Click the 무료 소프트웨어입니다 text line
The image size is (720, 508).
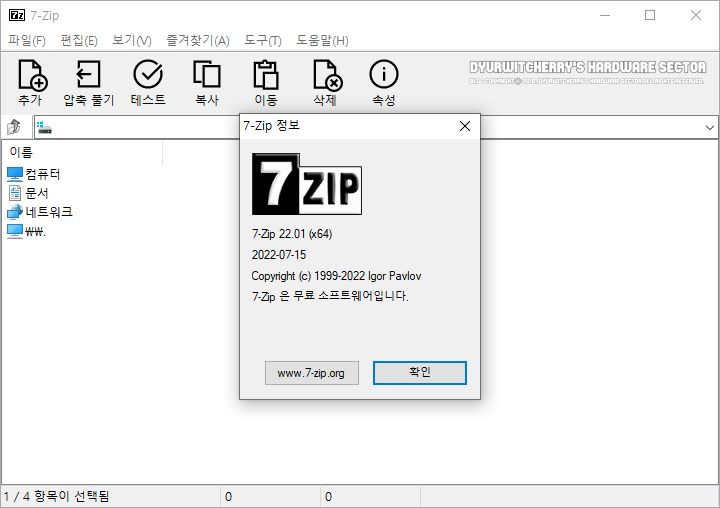[x=330, y=296]
